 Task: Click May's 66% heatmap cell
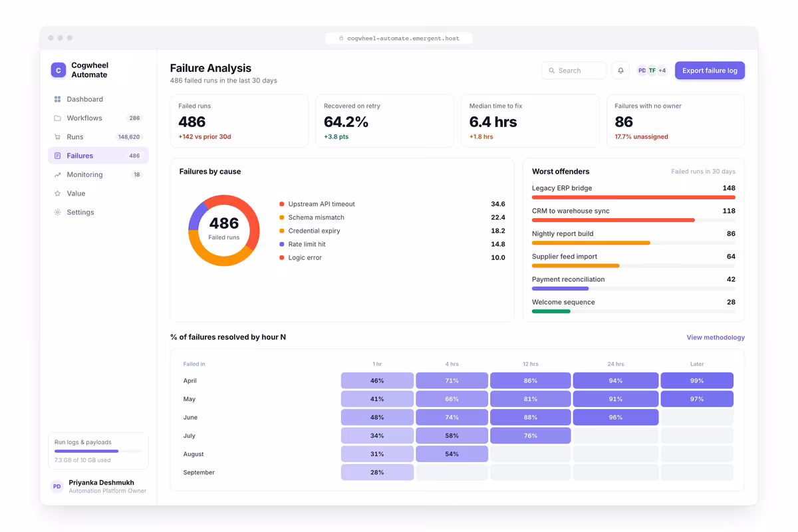point(452,399)
